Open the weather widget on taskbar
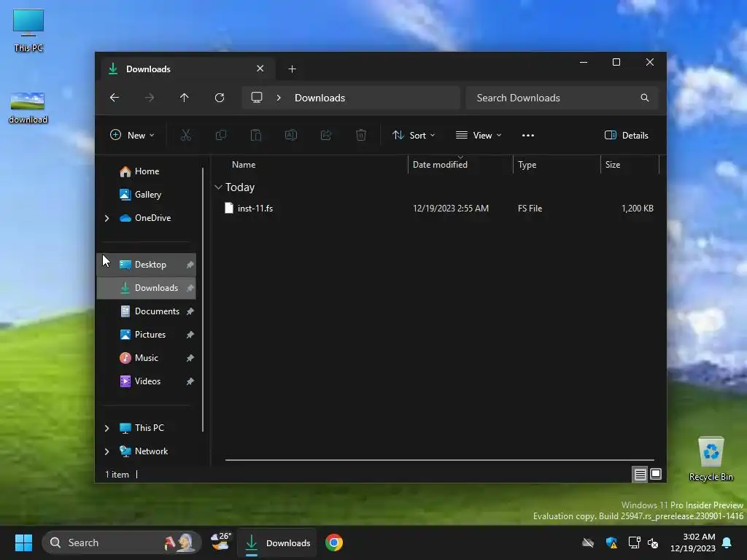The width and height of the screenshot is (747, 560). [220, 542]
